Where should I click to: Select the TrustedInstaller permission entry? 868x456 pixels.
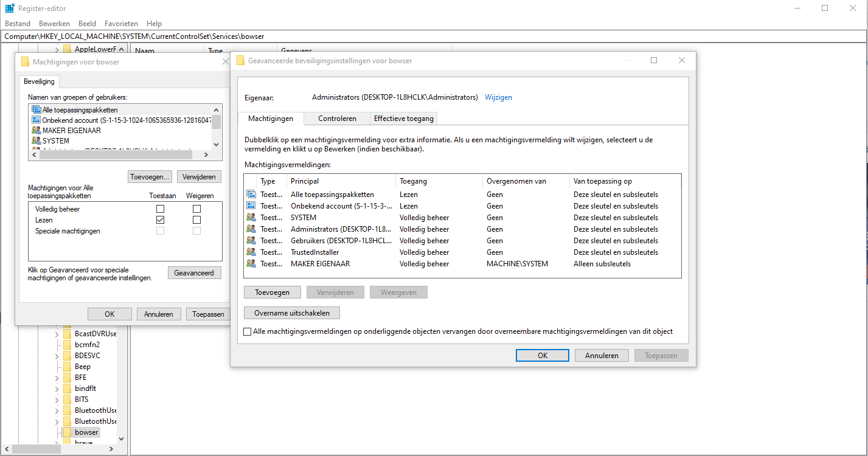coord(462,252)
